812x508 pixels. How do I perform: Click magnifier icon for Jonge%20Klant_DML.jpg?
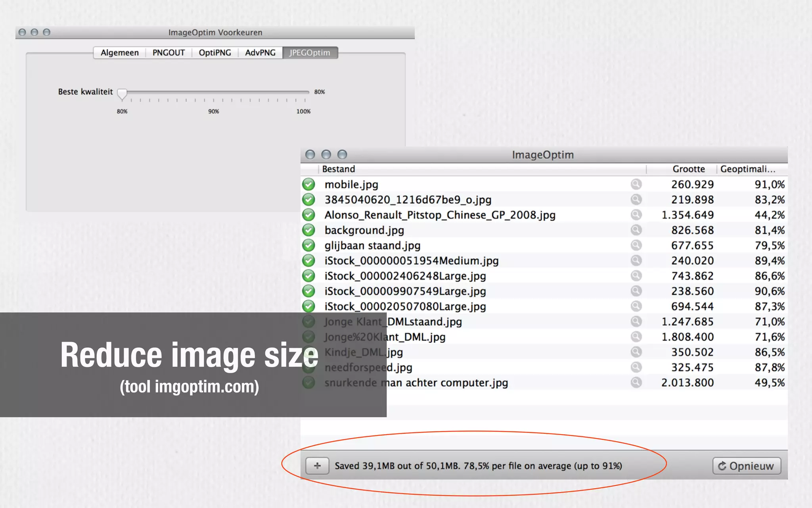point(636,337)
